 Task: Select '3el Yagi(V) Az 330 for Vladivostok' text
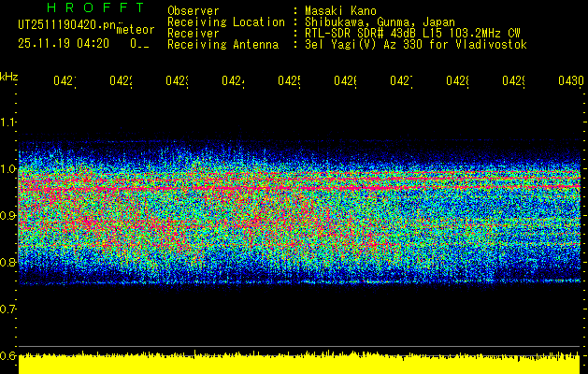pos(416,45)
